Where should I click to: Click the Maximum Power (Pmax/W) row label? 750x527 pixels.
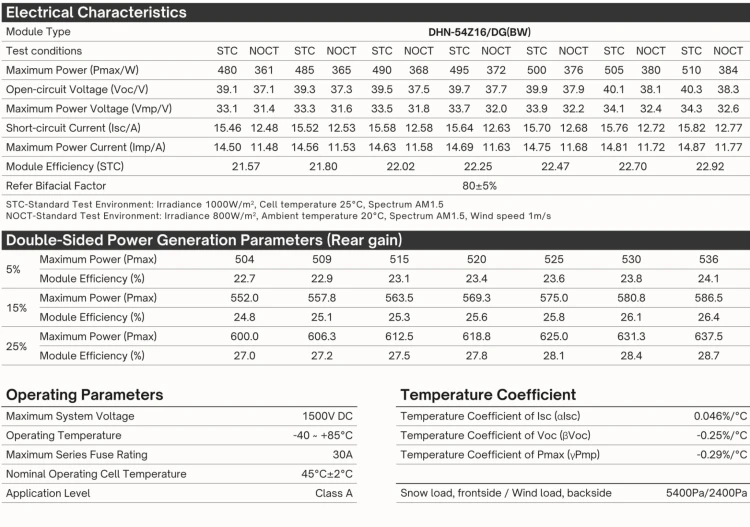pos(75,70)
